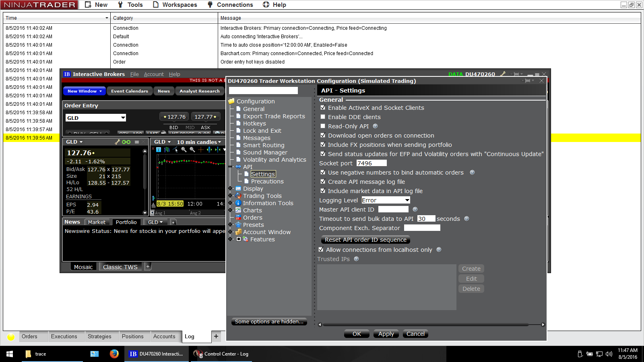The height and width of the screenshot is (362, 644).
Task: Open the Workspaces menu
Action: point(175,5)
